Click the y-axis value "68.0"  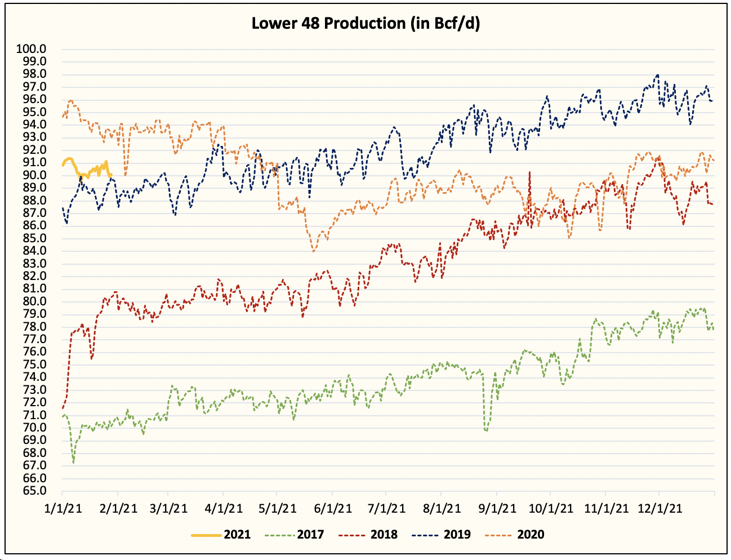tap(33, 453)
